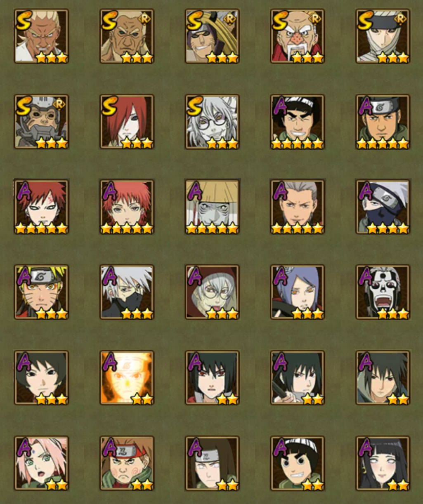Select the pink-haired Sakura portrait
Viewport: 423px width, 504px height.
[41, 463]
